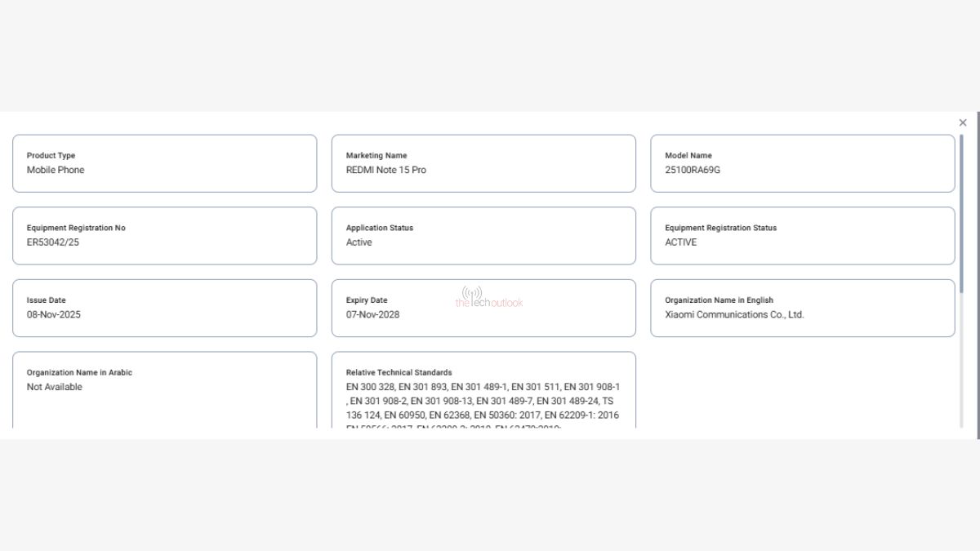Select model name value 25100RA69G
The image size is (980, 551).
click(693, 170)
